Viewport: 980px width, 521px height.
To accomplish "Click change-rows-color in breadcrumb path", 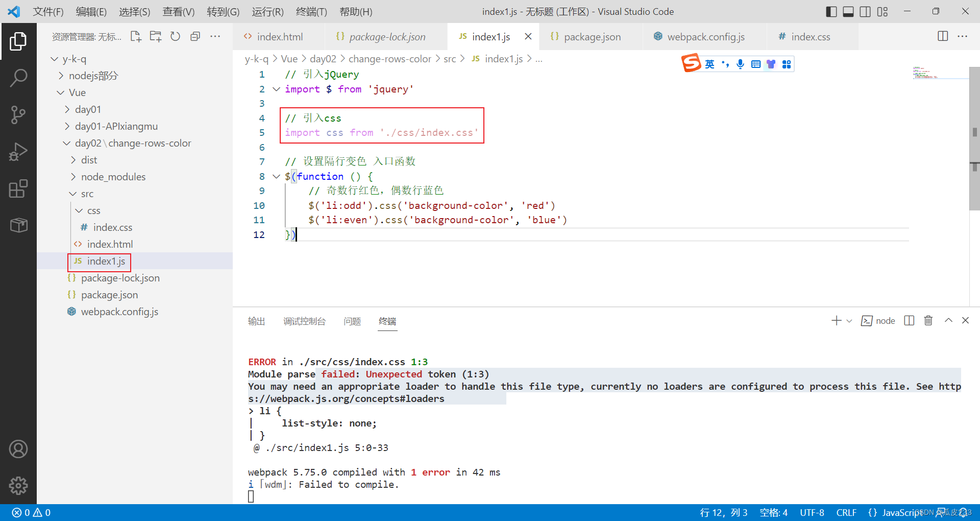I will (390, 59).
